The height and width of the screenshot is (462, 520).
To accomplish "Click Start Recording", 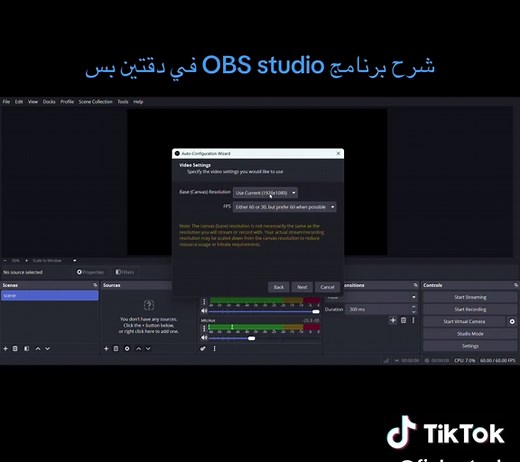I will (x=470, y=309).
